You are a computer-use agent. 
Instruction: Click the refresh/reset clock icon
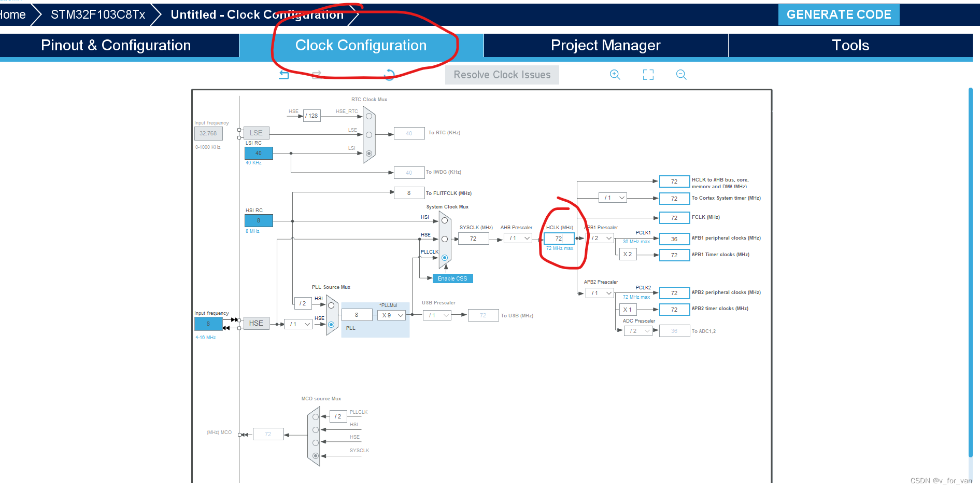pos(389,75)
